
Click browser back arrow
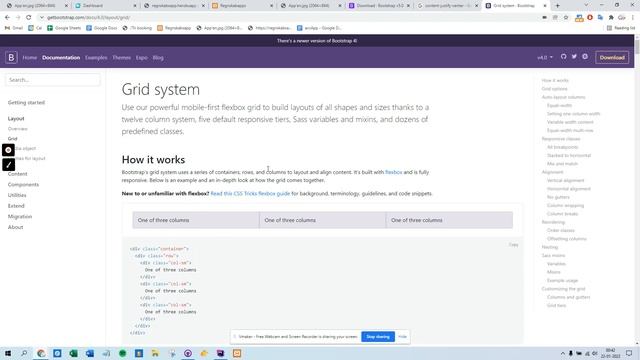(7, 18)
